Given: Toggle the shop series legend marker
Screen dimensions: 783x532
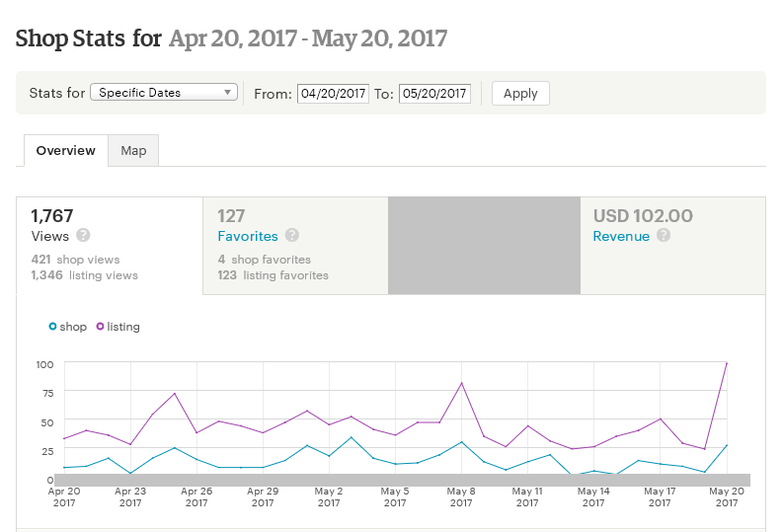Looking at the screenshot, I should tap(52, 327).
